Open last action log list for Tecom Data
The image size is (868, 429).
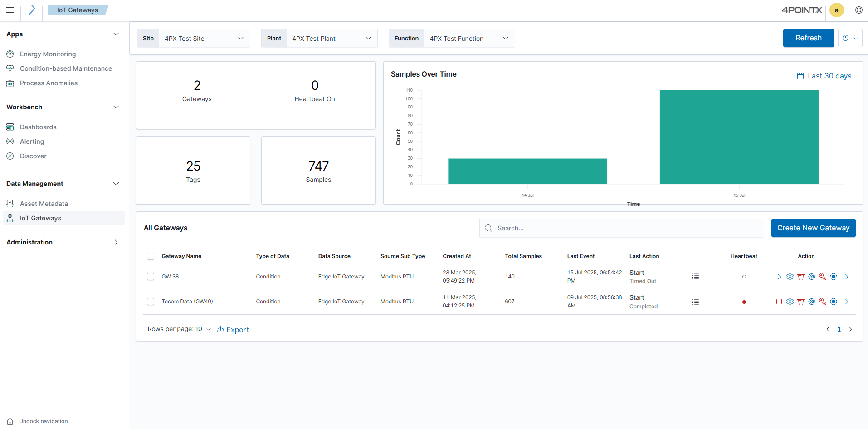tap(695, 302)
